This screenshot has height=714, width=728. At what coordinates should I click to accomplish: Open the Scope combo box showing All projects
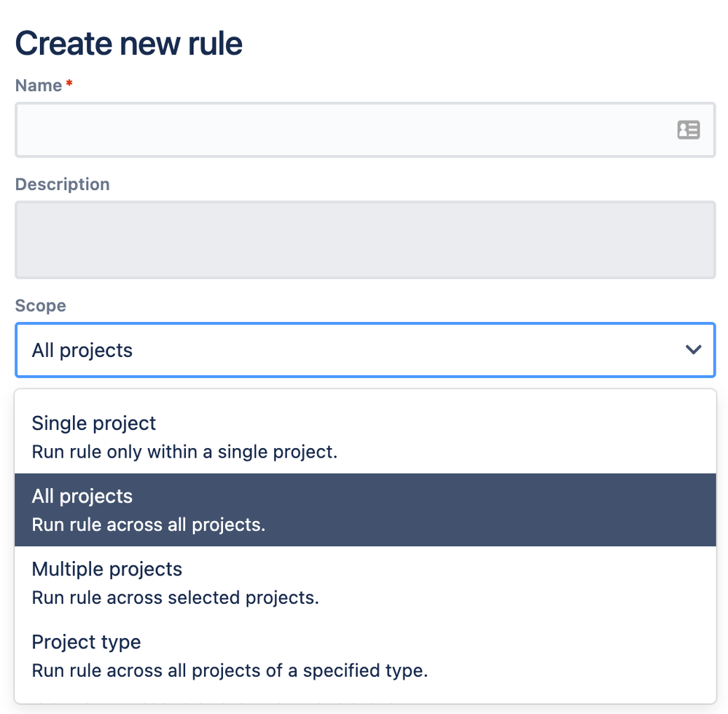pyautogui.click(x=365, y=350)
